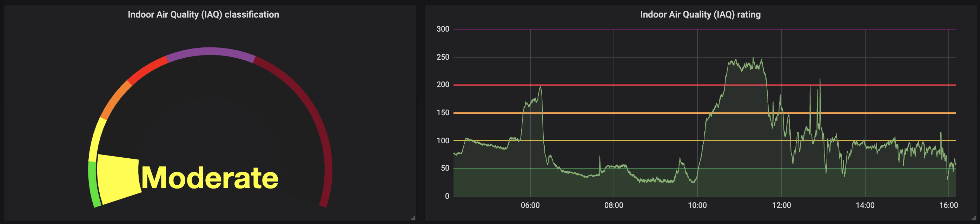Viewport: 980px width, 224px height.
Task: Open the Indoor Air Quality (IAQ) classification panel title
Action: click(203, 14)
